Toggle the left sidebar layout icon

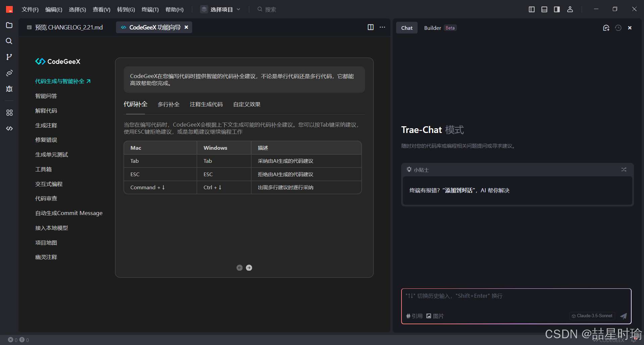[x=532, y=9]
